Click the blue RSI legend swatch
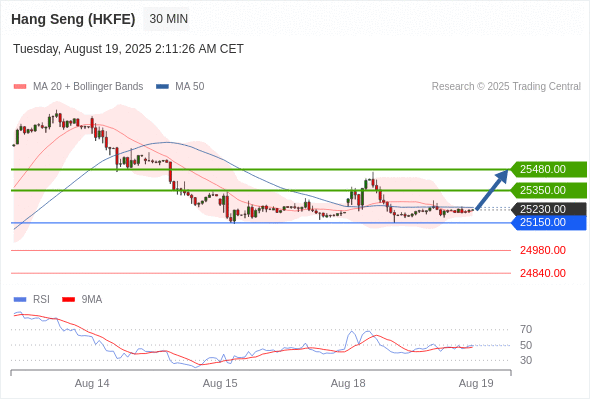The image size is (590, 400). coord(20,300)
